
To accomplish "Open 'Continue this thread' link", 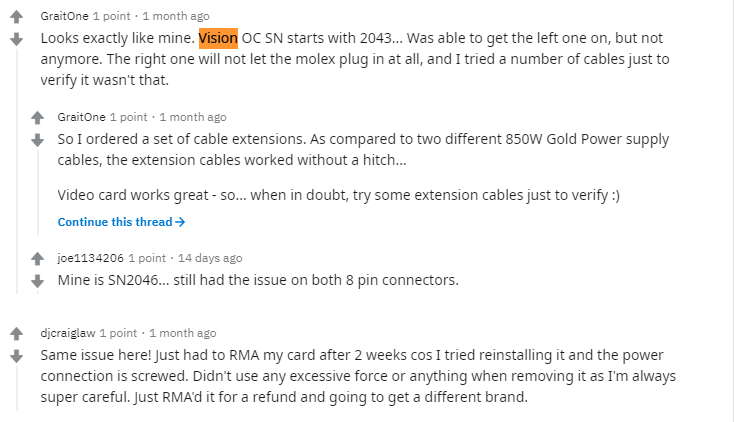I will click(x=121, y=222).
